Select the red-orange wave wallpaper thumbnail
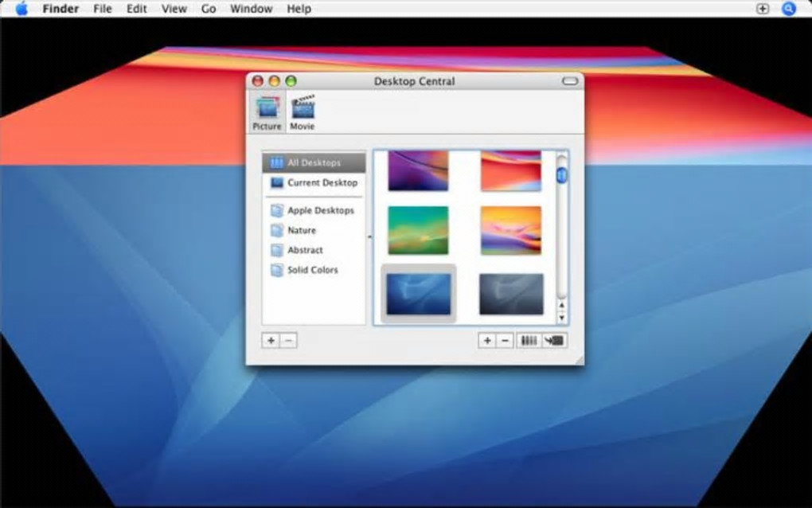 (x=510, y=170)
